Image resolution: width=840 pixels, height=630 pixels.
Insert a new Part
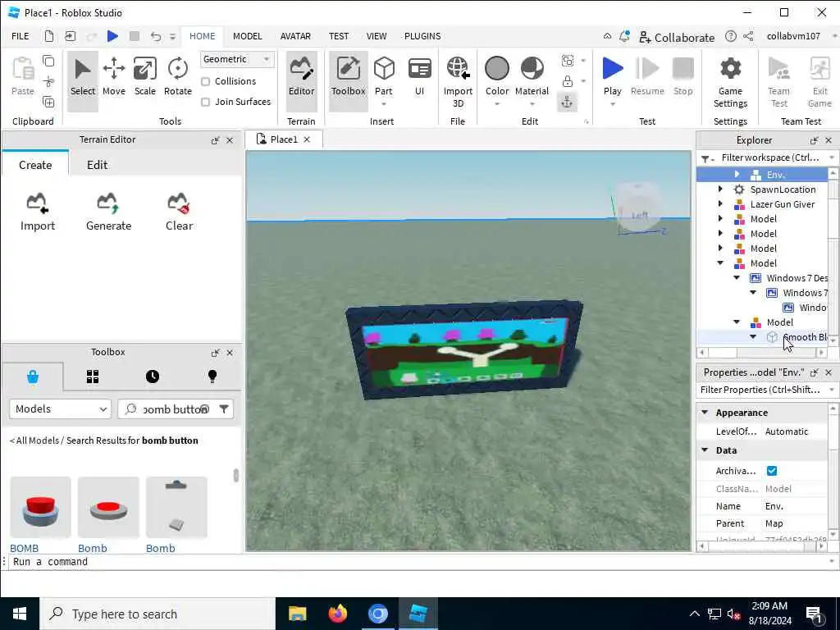[x=384, y=78]
